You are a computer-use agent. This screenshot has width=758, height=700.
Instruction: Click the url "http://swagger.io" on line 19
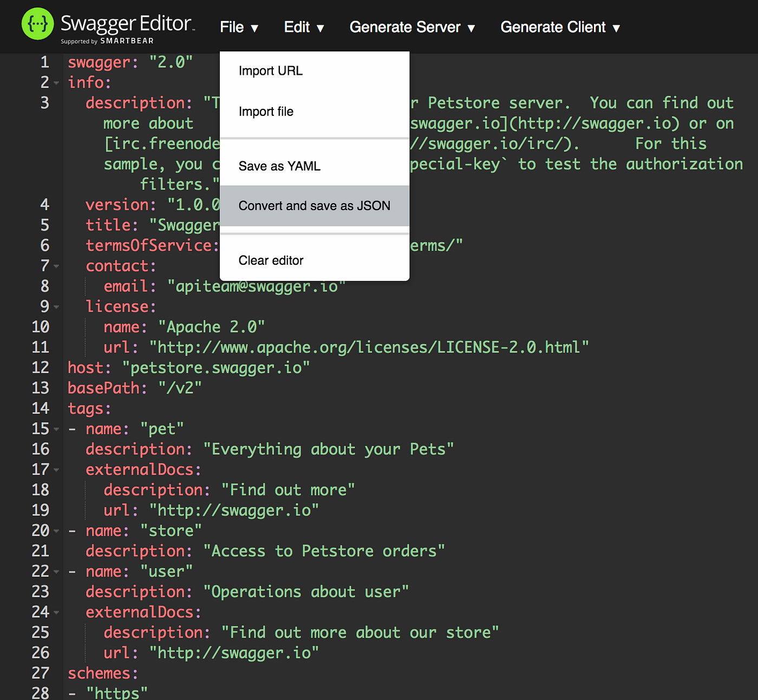click(x=234, y=510)
